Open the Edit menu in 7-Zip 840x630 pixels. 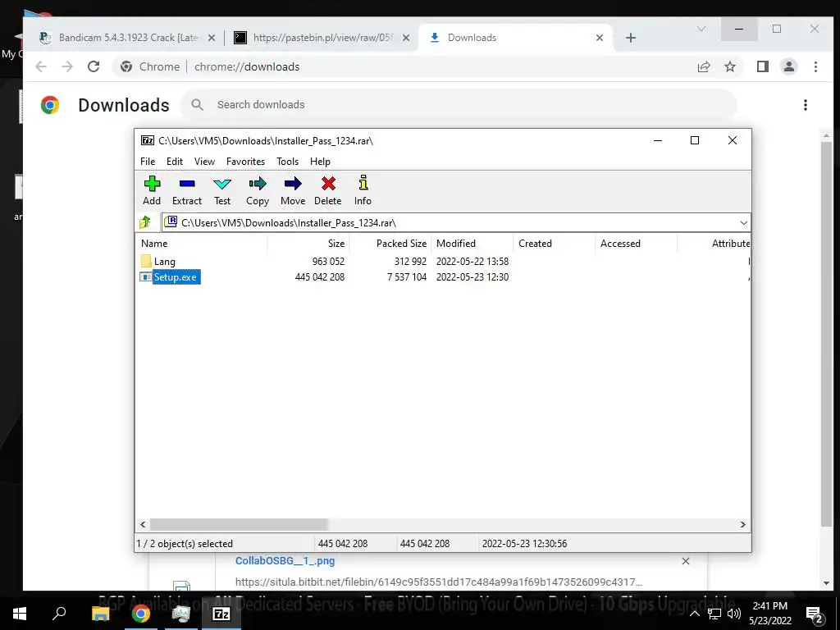coord(175,162)
